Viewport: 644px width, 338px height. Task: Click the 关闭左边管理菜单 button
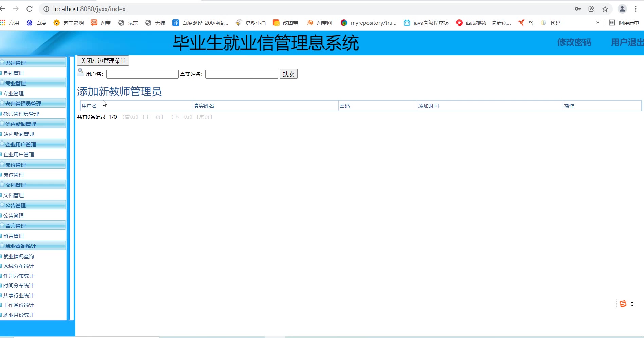pyautogui.click(x=103, y=61)
